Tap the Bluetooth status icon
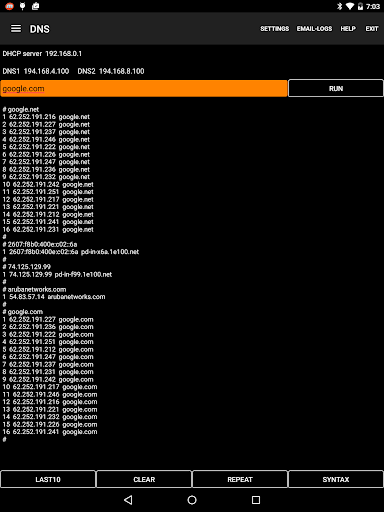Screen dimensions: 384x512 click(x=339, y=6)
